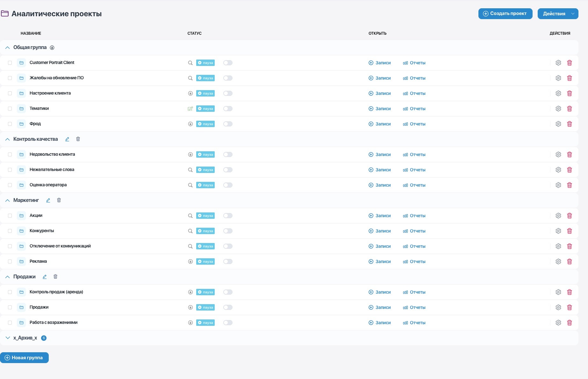
Task: Rename the Контроль качества group with pencil icon
Action: pos(67,139)
